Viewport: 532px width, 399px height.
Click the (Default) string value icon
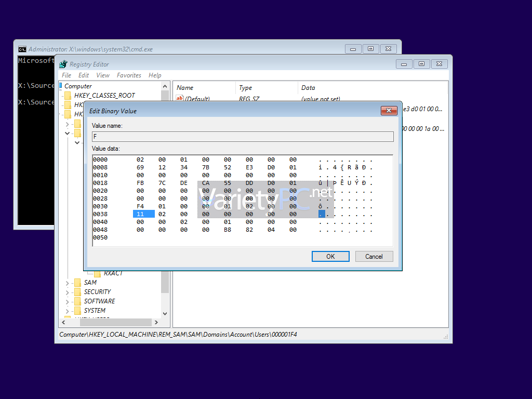tap(179, 98)
